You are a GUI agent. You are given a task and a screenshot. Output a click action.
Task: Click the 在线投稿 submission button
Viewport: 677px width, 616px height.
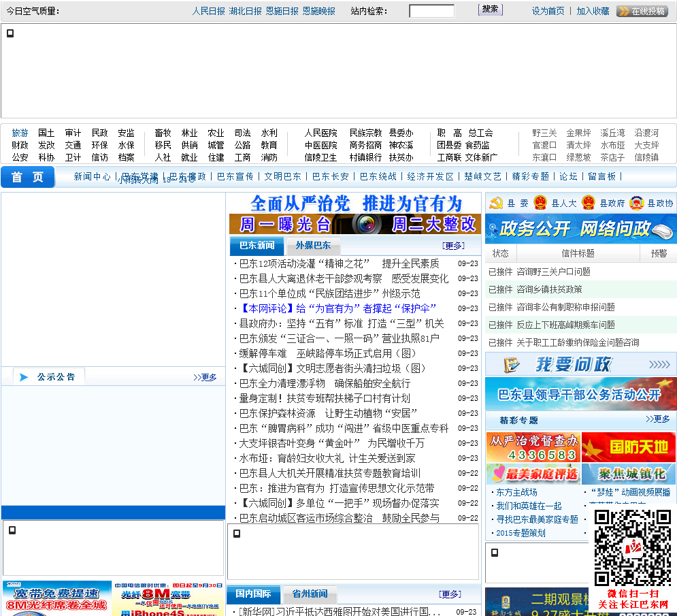coord(642,11)
